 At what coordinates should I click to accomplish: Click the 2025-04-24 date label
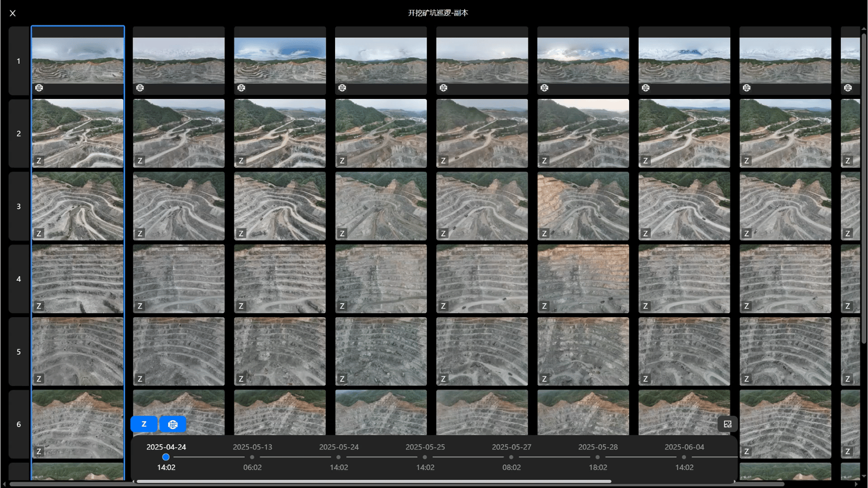click(x=166, y=447)
